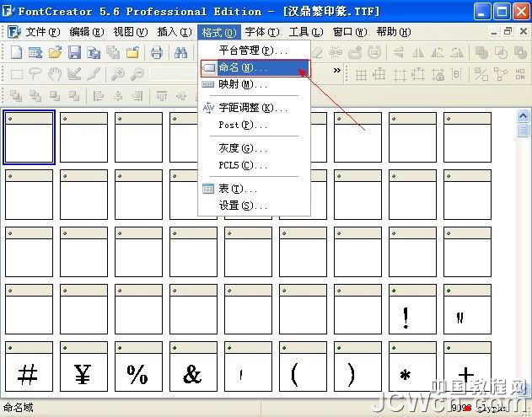Viewport: 532px width, 417px height.
Task: Select the % glyph cell
Action: 138,366
